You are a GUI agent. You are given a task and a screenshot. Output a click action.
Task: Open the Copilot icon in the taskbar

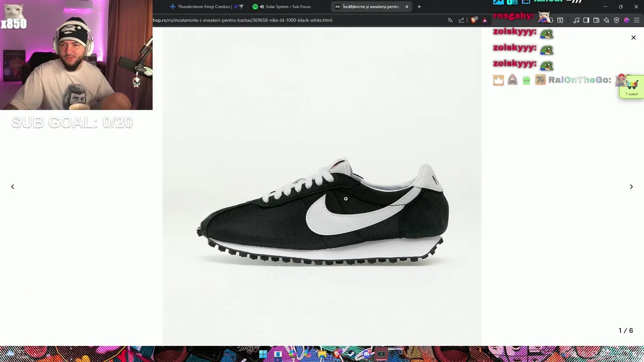click(x=307, y=354)
